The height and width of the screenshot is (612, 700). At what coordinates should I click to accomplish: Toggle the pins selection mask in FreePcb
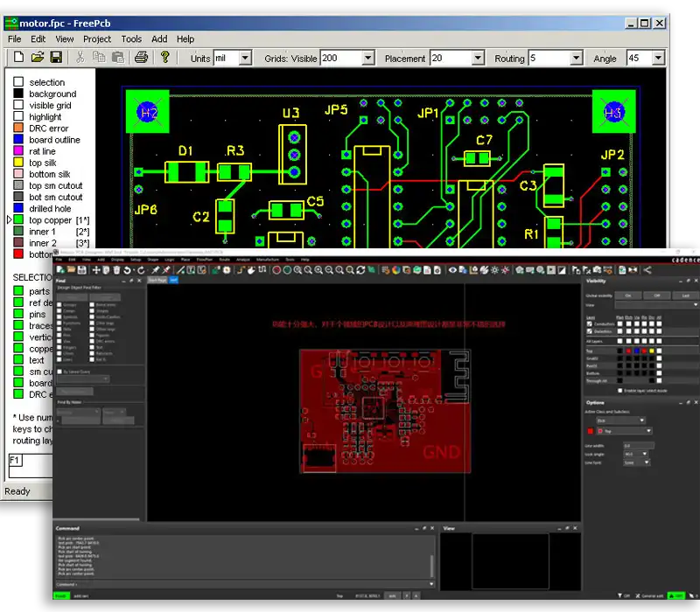(x=18, y=314)
